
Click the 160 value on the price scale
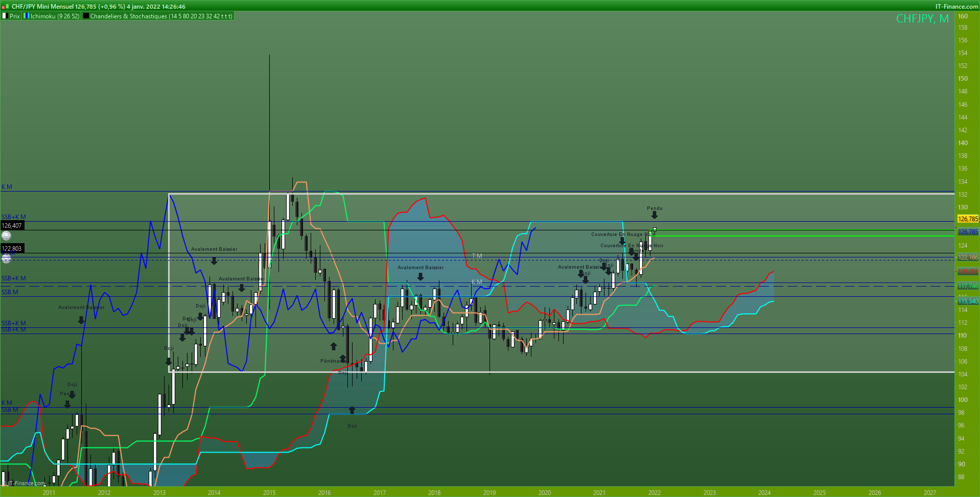point(963,16)
